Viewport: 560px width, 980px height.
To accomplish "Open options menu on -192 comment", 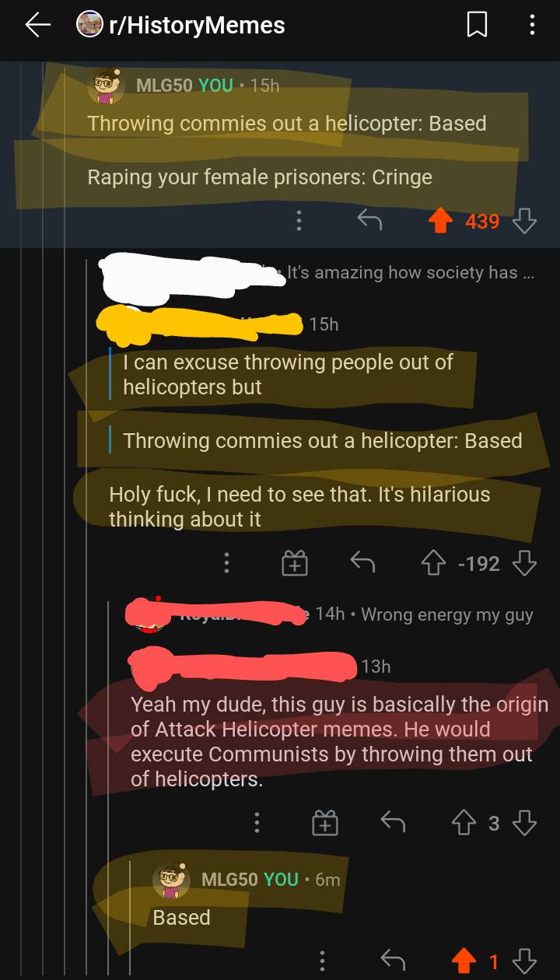I will point(226,563).
